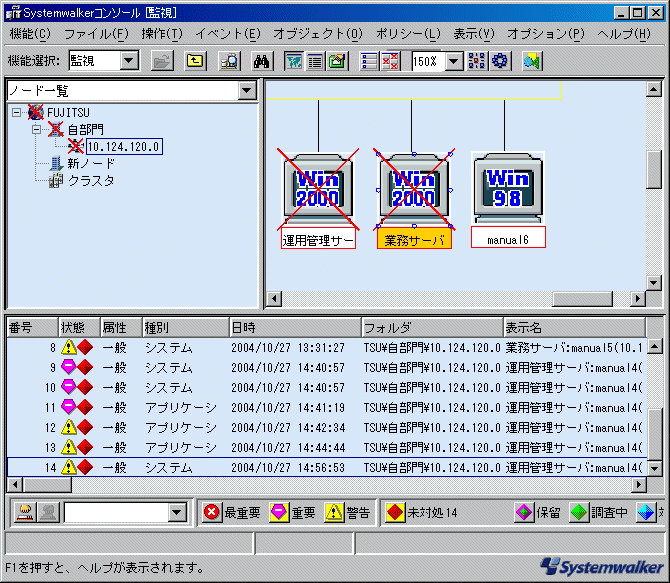Screen dimensions: 670x583
Task: Click the red-X event list icon
Action: 390,61
